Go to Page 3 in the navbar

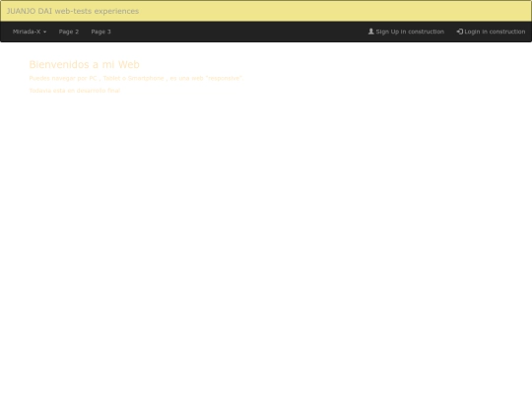click(100, 32)
